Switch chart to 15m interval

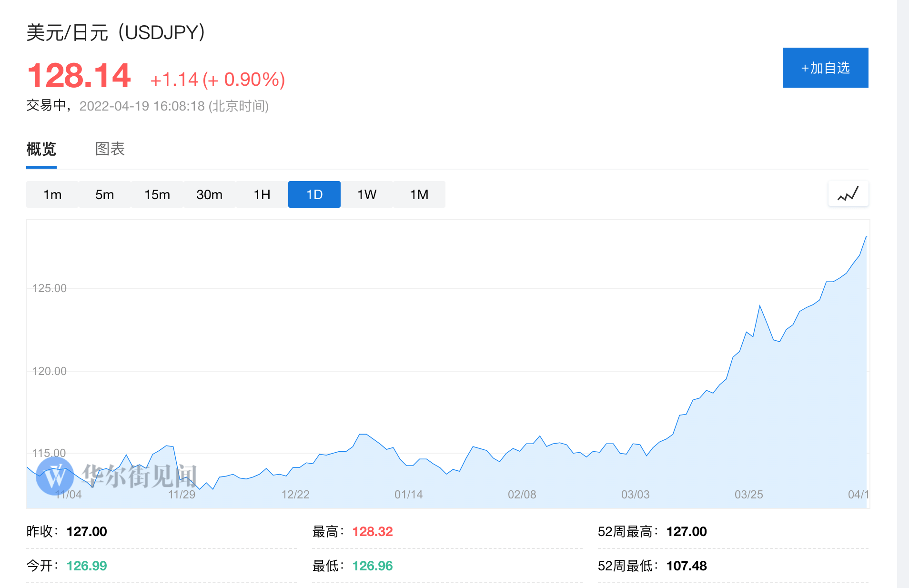pyautogui.click(x=157, y=194)
